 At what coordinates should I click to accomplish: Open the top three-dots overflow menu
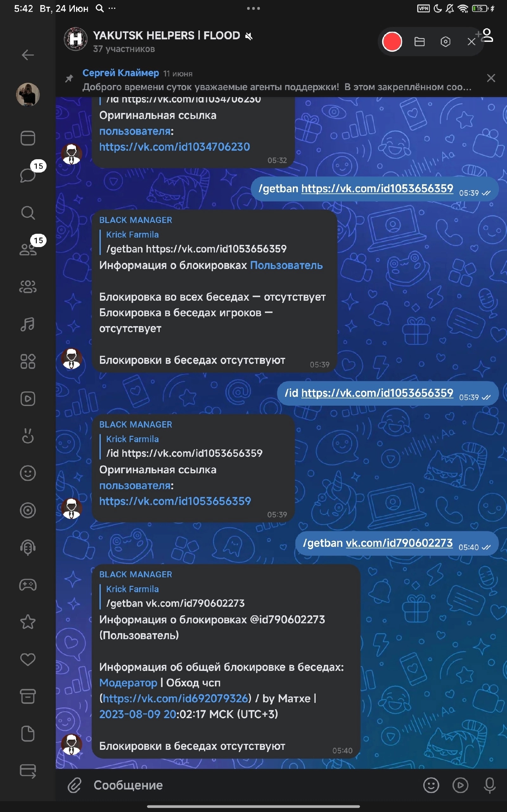click(253, 8)
